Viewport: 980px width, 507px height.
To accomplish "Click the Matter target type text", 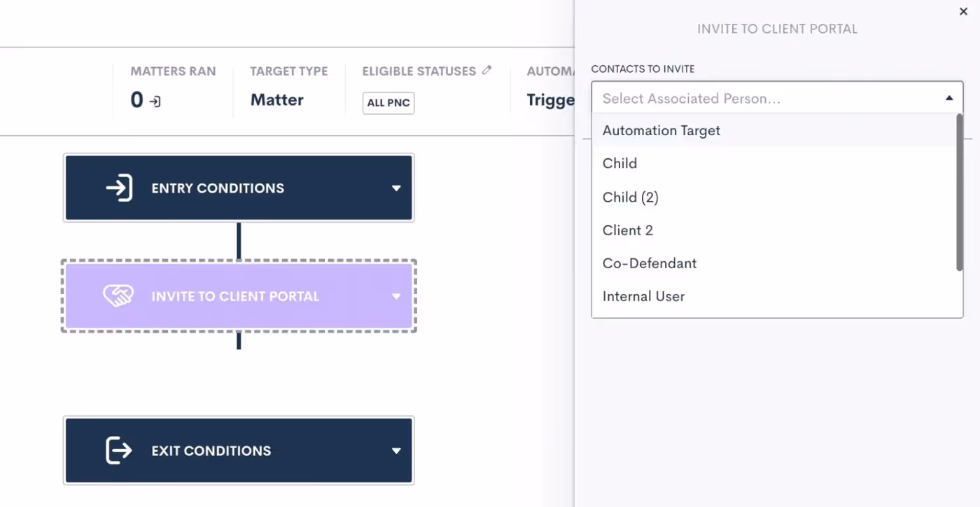I will point(277,100).
